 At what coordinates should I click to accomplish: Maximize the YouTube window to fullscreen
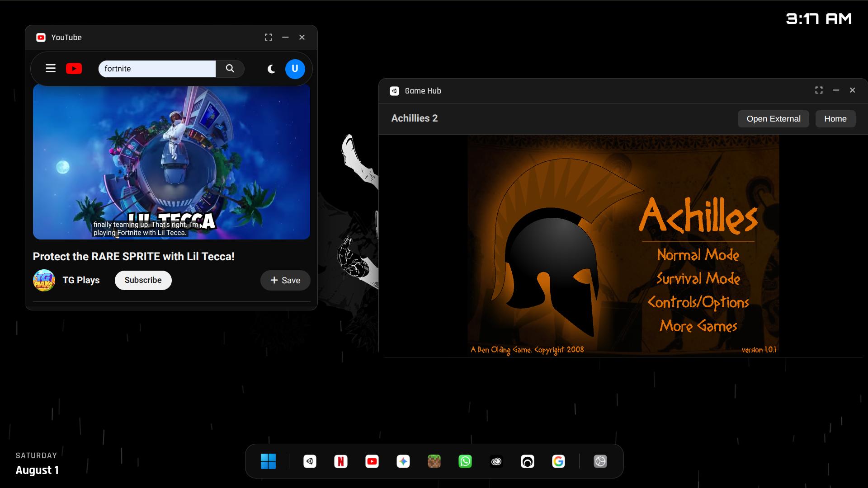pyautogui.click(x=269, y=37)
